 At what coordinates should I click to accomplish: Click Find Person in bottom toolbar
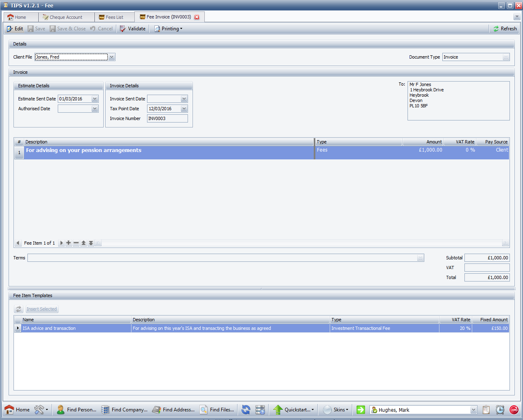[x=77, y=410]
